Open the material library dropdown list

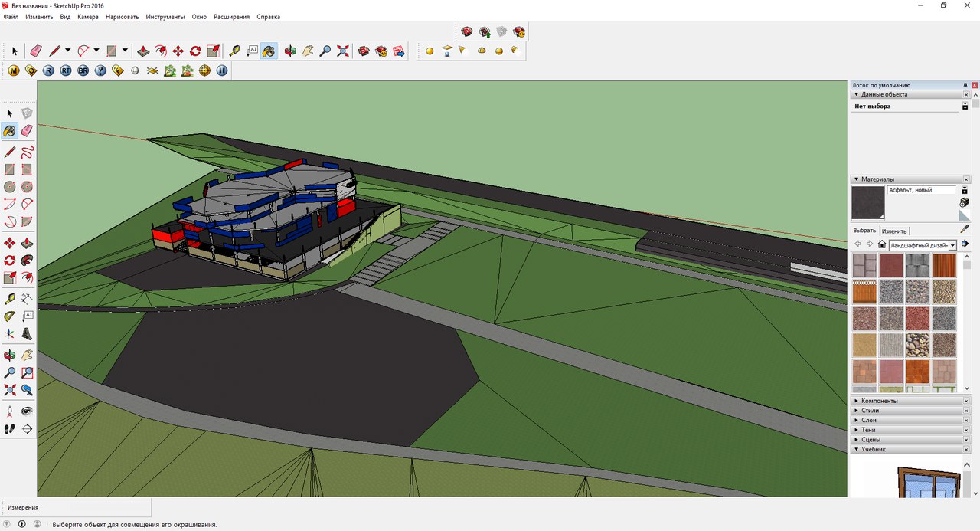coord(952,246)
